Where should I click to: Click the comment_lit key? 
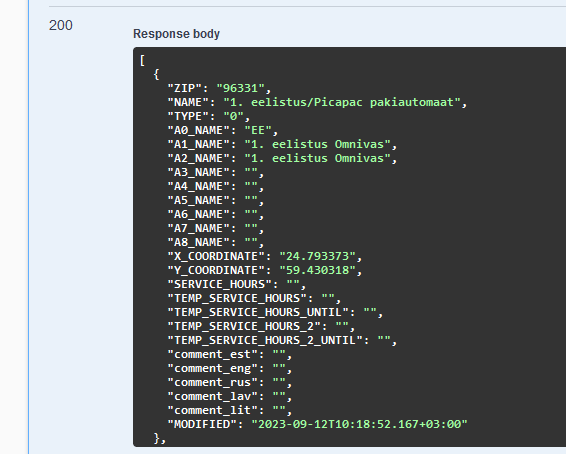click(x=213, y=410)
